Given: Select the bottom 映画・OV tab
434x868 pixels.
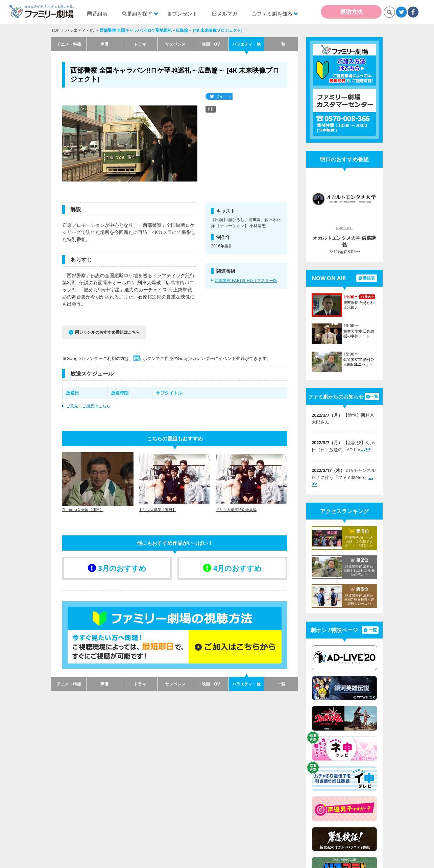Looking at the screenshot, I should [x=211, y=684].
